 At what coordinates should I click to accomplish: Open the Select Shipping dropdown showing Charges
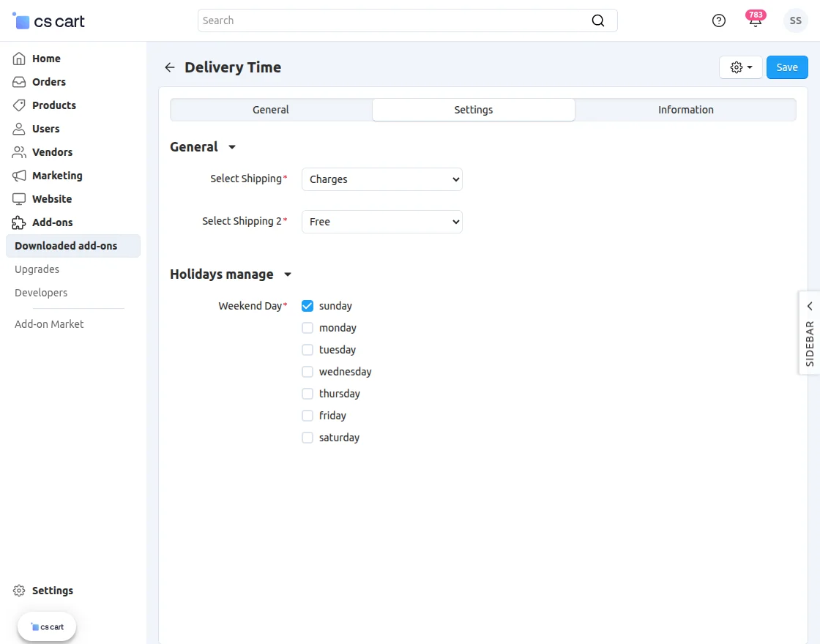[x=381, y=179]
